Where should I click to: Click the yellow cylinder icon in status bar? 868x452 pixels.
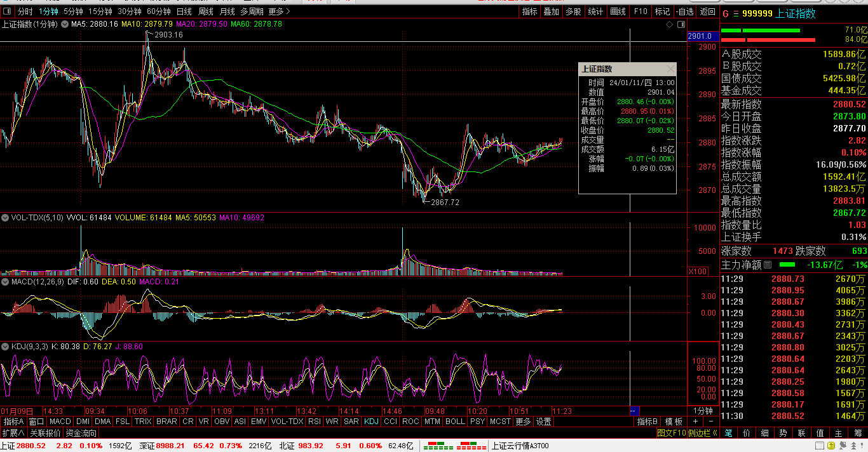pos(831,445)
